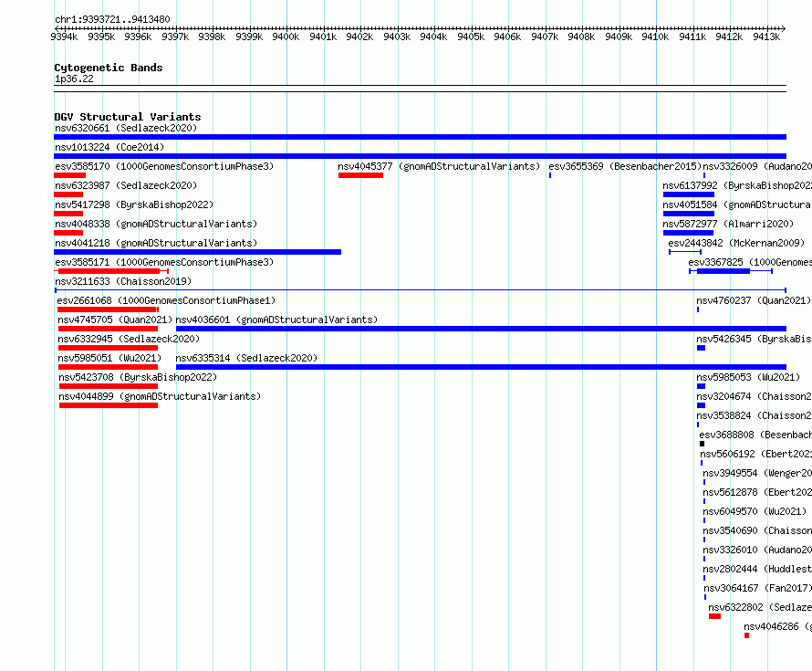The height and width of the screenshot is (671, 812).
Task: Select nsv5417298 (ByrskaBishop2022) variant label
Action: tap(134, 204)
